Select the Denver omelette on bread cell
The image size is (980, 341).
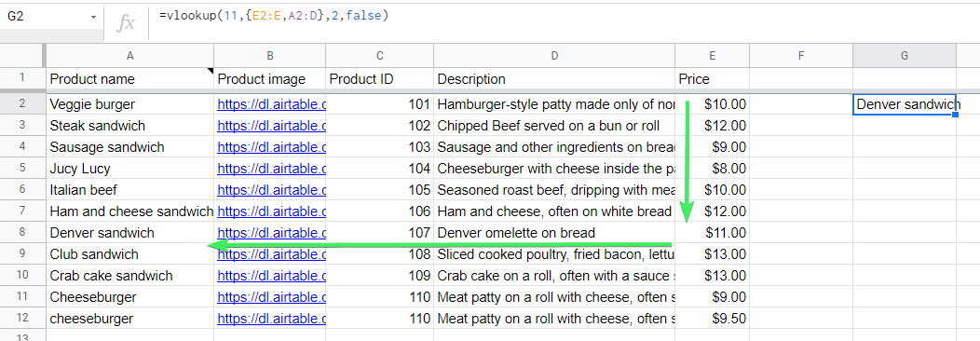554,232
